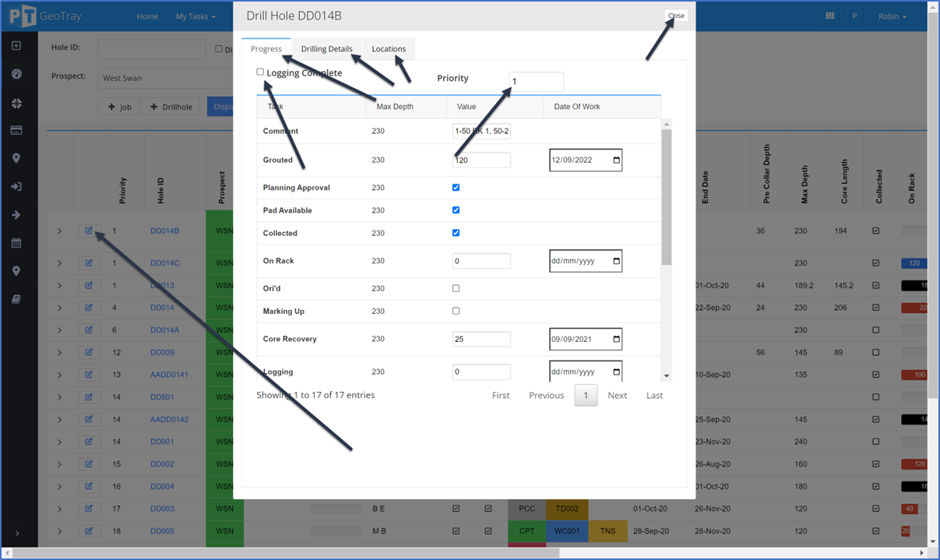The image size is (940, 560).
Task: Expand the DD014B row in the grid
Action: click(61, 230)
